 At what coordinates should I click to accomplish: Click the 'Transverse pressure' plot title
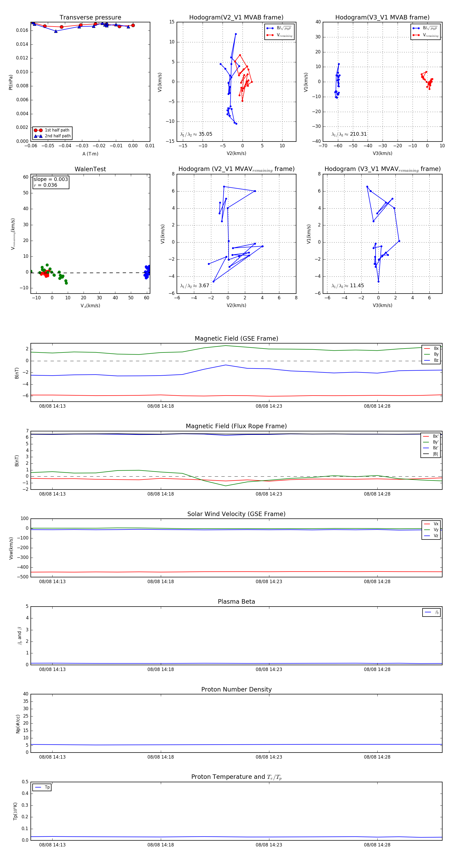[90, 18]
